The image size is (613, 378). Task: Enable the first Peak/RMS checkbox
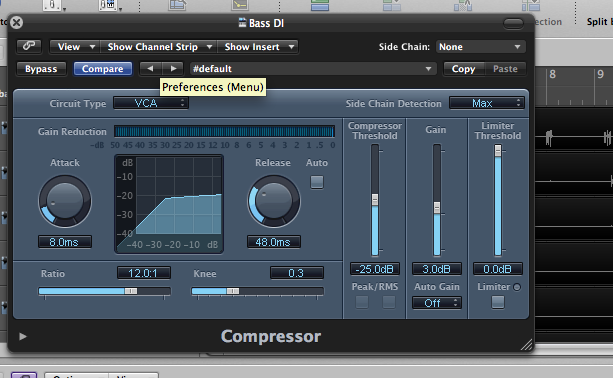coord(362,302)
